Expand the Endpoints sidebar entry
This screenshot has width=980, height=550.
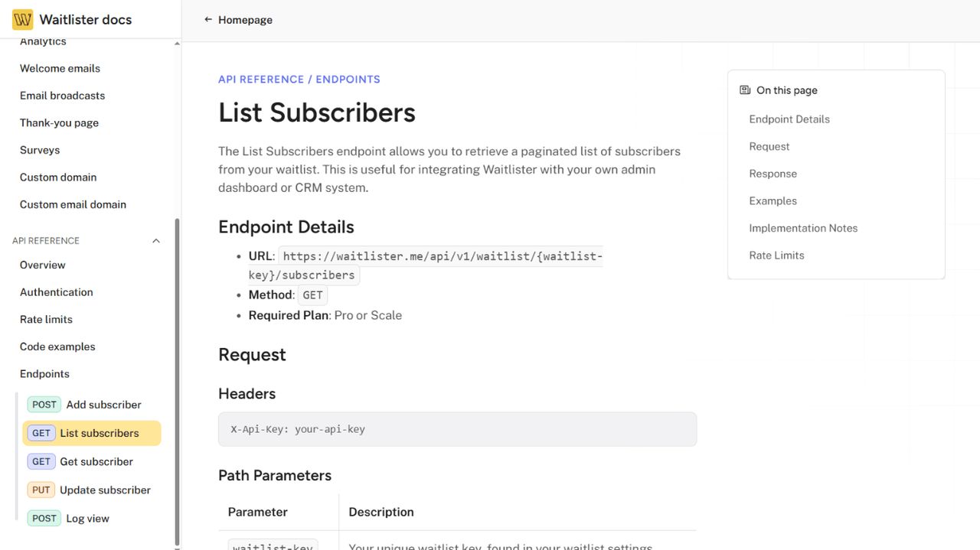tap(44, 373)
